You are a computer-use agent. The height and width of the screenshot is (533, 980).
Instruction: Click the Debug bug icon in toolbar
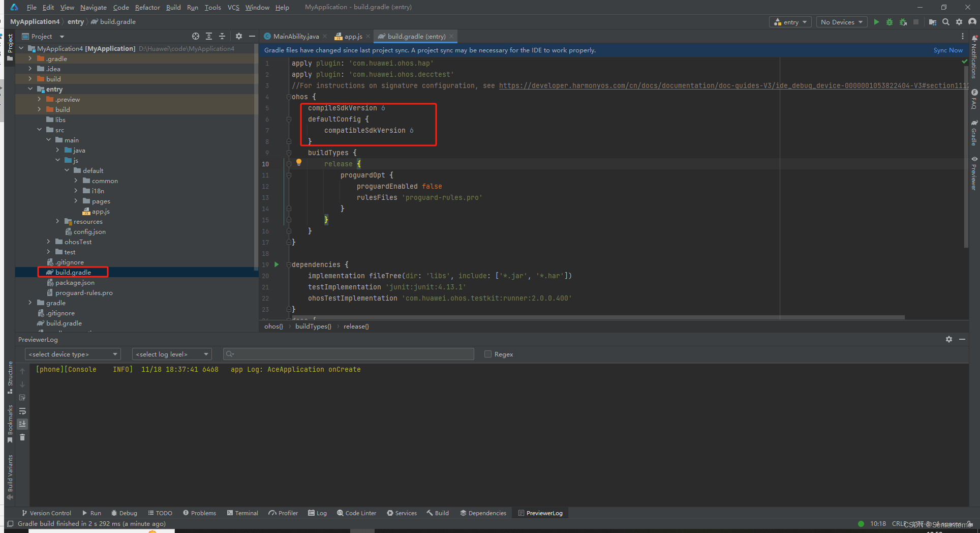point(890,22)
